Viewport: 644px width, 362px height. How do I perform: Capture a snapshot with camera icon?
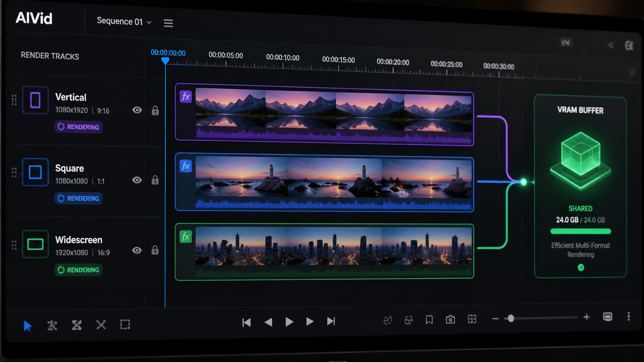coord(450,319)
